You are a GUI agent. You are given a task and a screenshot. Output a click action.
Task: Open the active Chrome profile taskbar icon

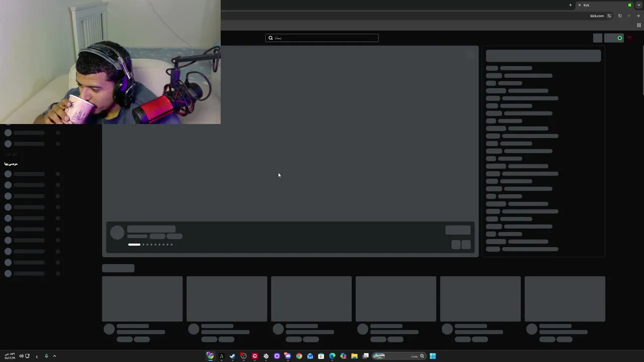click(x=210, y=356)
